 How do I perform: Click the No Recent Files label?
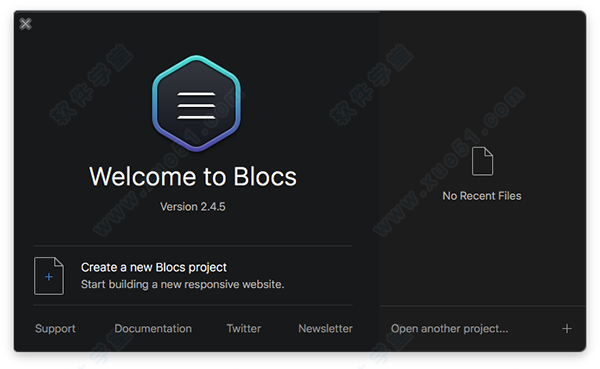tap(482, 196)
